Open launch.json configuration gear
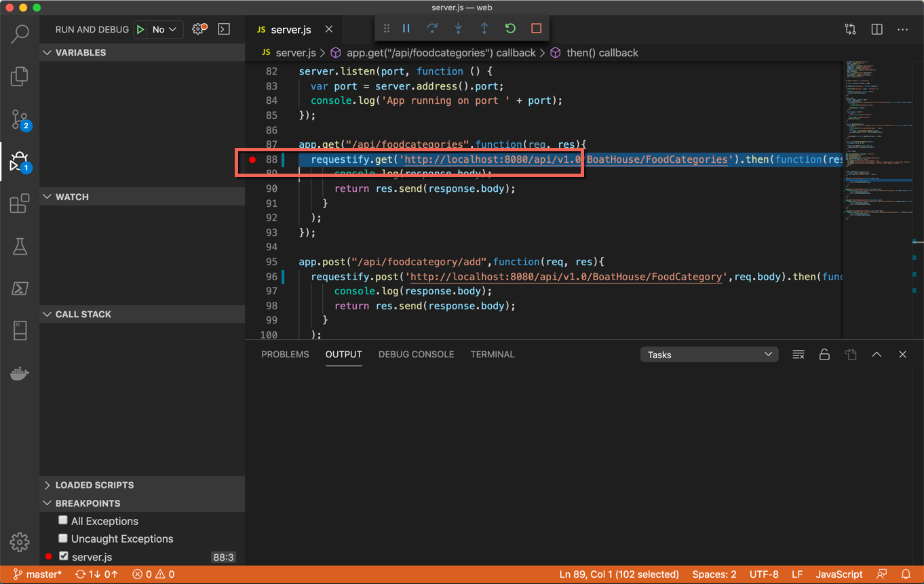The image size is (924, 584). coord(198,29)
